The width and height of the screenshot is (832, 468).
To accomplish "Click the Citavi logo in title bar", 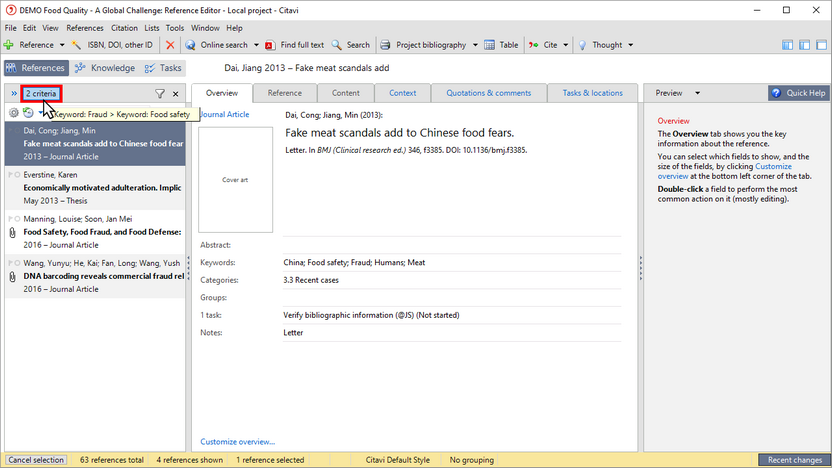I will coord(11,10).
